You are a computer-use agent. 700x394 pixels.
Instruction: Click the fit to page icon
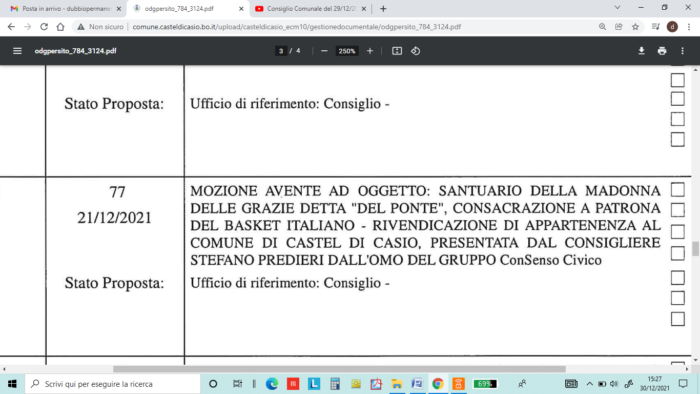(x=397, y=51)
